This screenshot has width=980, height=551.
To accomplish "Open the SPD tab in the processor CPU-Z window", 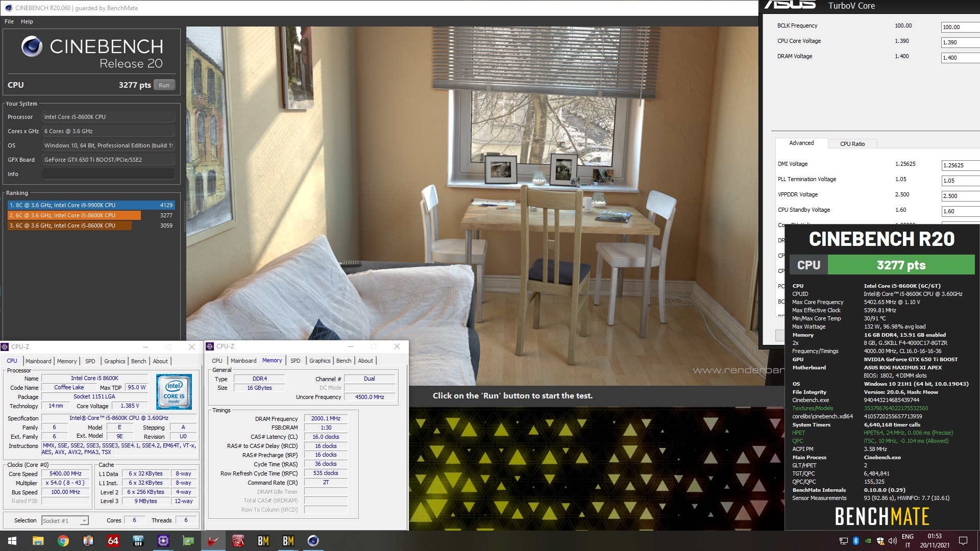I will (90, 361).
